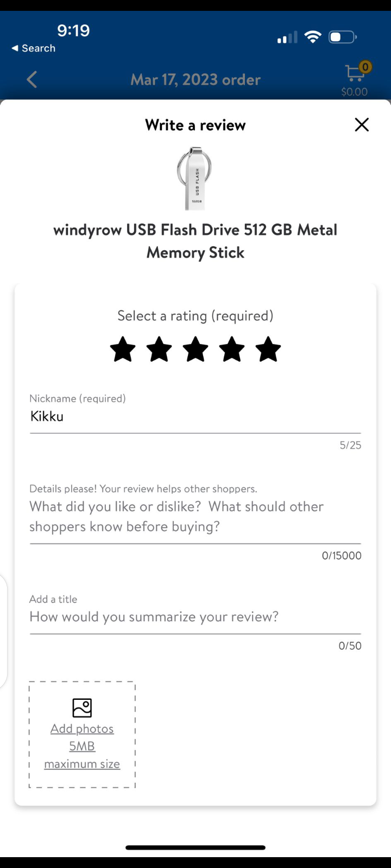Viewport: 391px width, 868px height.
Task: Tap the Mar 17, 2023 order header
Action: pyautogui.click(x=195, y=80)
